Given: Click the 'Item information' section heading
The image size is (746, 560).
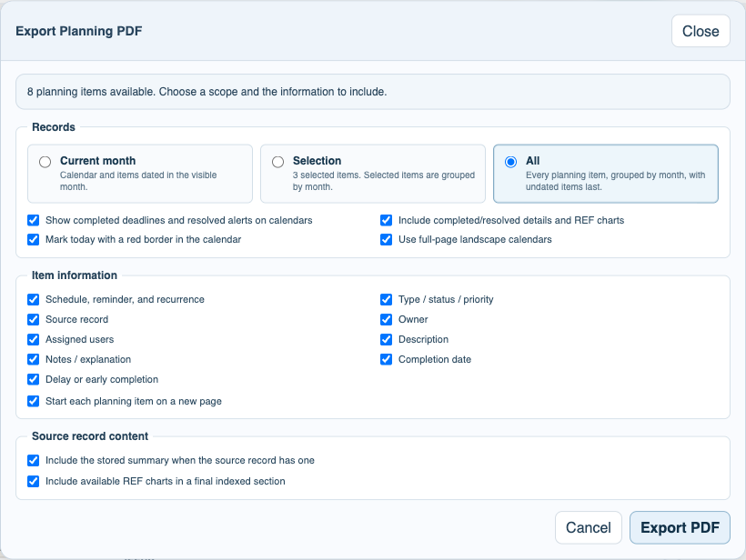Looking at the screenshot, I should (x=75, y=275).
